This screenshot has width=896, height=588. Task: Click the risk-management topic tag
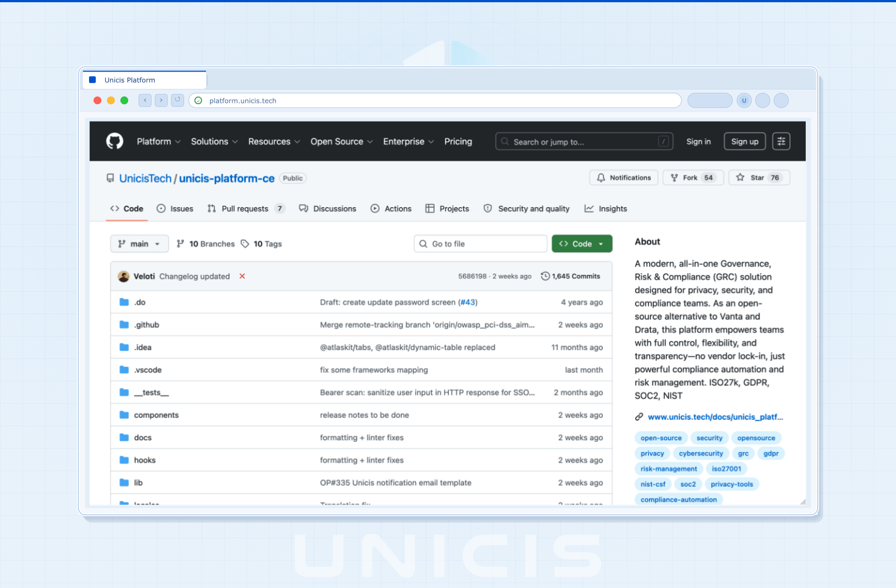tap(669, 469)
